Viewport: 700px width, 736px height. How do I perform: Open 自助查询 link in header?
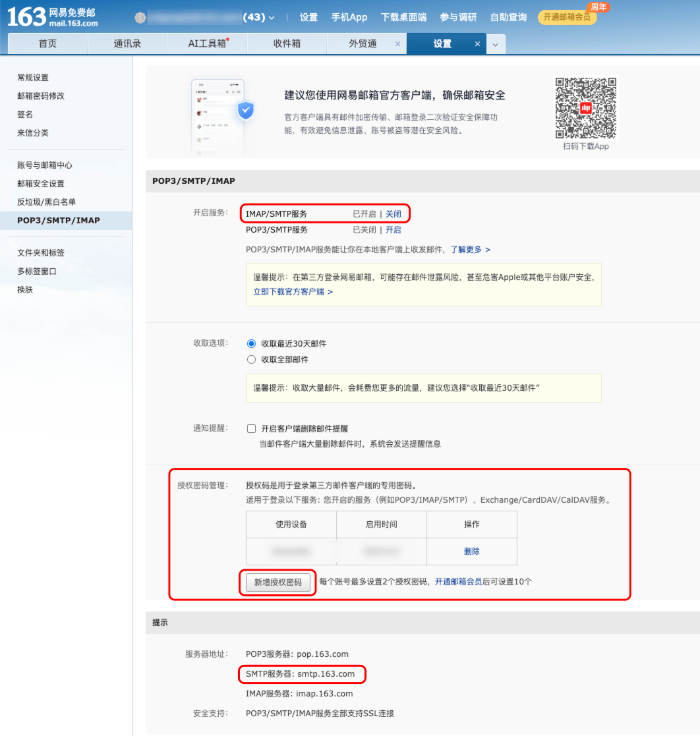tap(508, 17)
